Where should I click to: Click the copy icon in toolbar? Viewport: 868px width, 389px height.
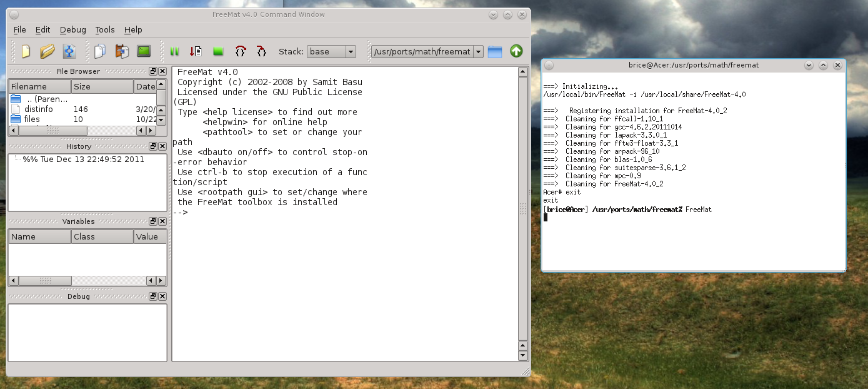tap(100, 51)
